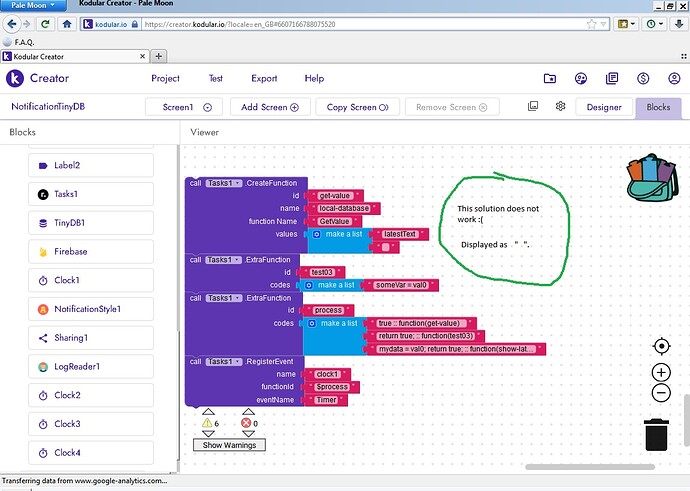Viewport: 690px width, 491px height.
Task: Go to browser home page
Action: (67, 24)
